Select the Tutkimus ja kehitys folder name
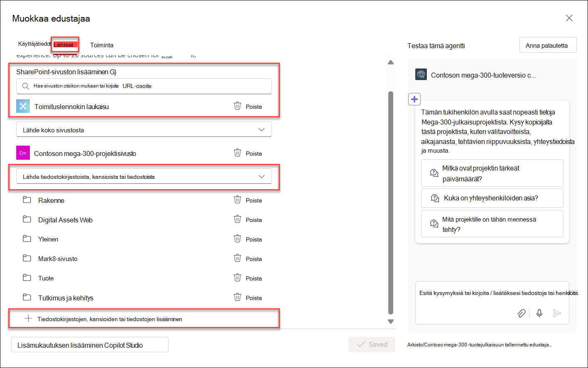 tap(66, 298)
